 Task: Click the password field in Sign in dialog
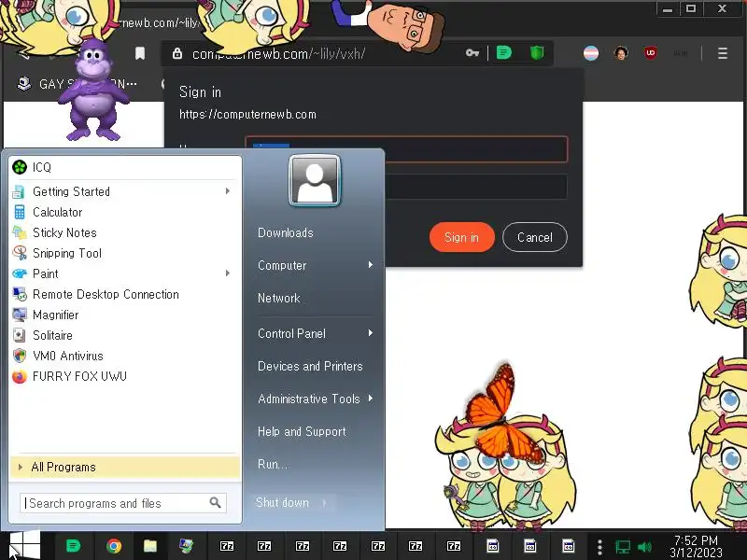tap(475, 186)
